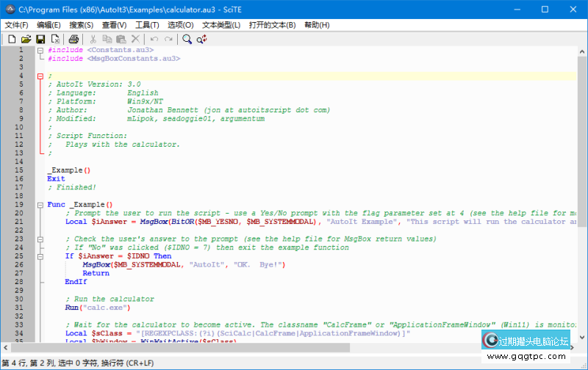
Task: Click the Cut scissors icon
Action: (x=93, y=39)
